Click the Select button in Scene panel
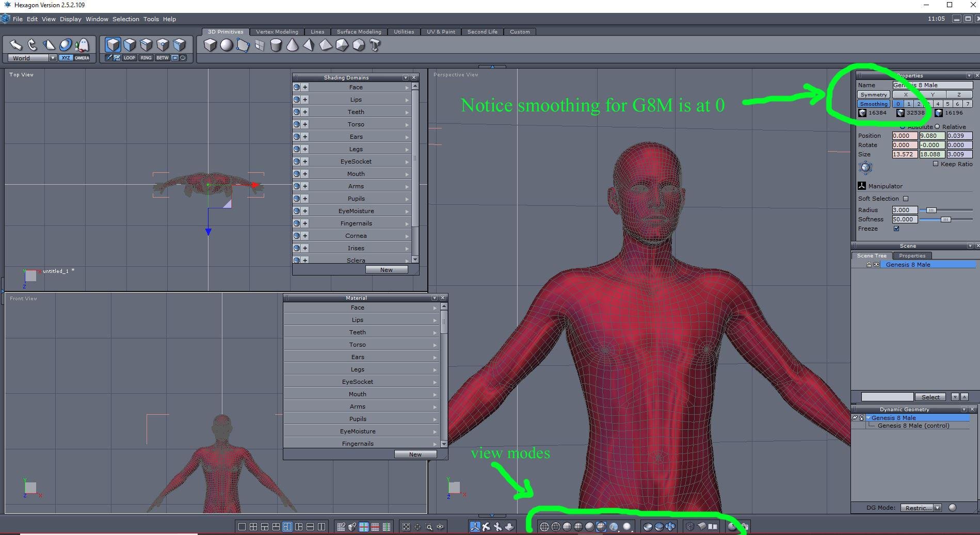This screenshot has width=980, height=535. point(930,397)
